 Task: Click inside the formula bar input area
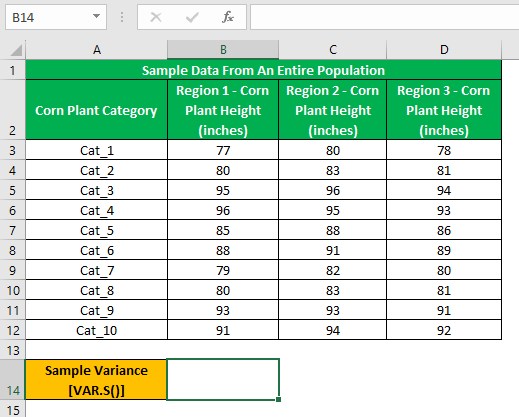click(x=384, y=17)
